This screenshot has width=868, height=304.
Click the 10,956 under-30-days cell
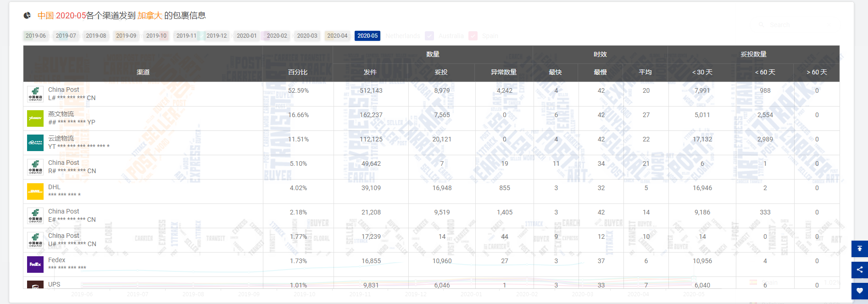click(x=702, y=261)
